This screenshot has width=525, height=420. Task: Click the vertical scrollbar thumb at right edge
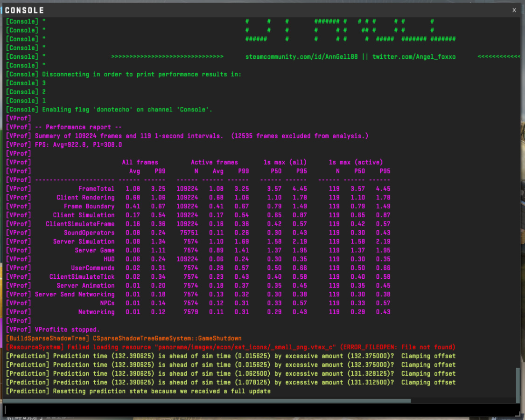pyautogui.click(x=518, y=383)
